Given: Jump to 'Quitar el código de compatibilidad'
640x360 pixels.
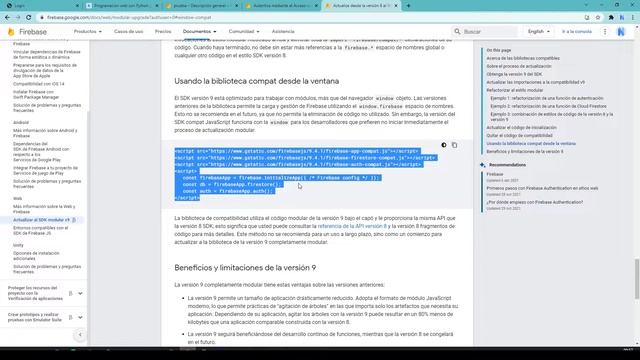Looking at the screenshot, I should coord(519,136).
